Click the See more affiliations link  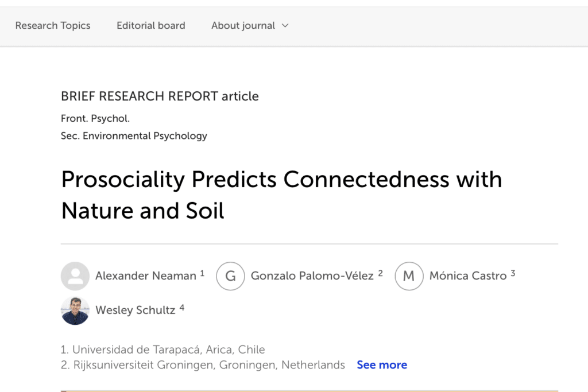[382, 365]
